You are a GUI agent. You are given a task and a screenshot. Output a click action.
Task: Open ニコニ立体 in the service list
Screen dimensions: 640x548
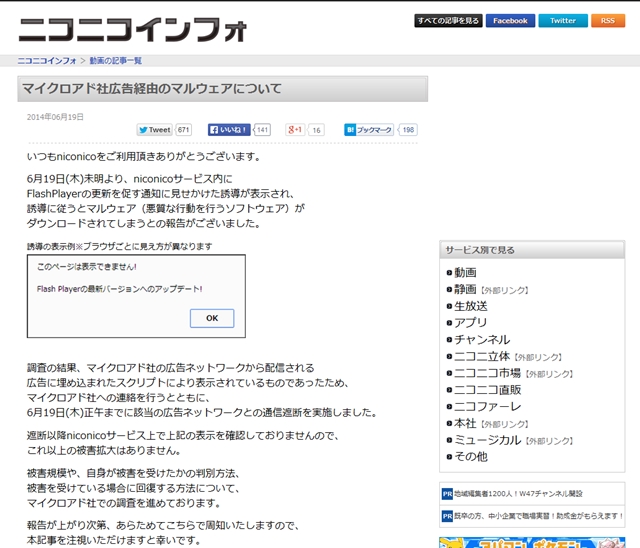482,356
